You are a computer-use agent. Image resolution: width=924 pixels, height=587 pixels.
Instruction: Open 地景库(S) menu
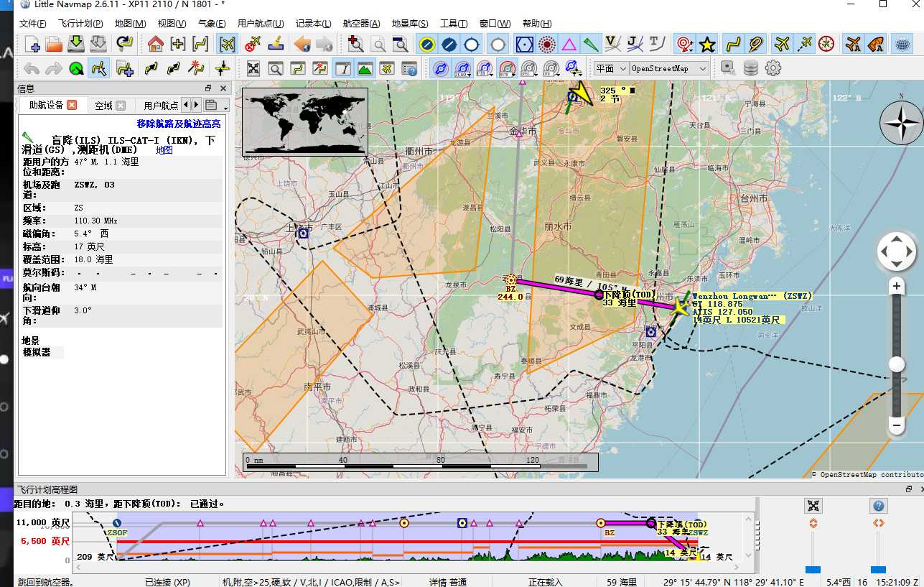(x=410, y=24)
